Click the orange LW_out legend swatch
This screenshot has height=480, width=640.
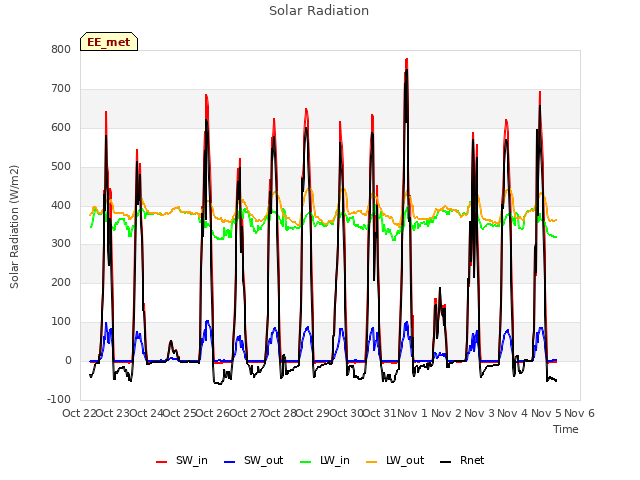(x=372, y=462)
